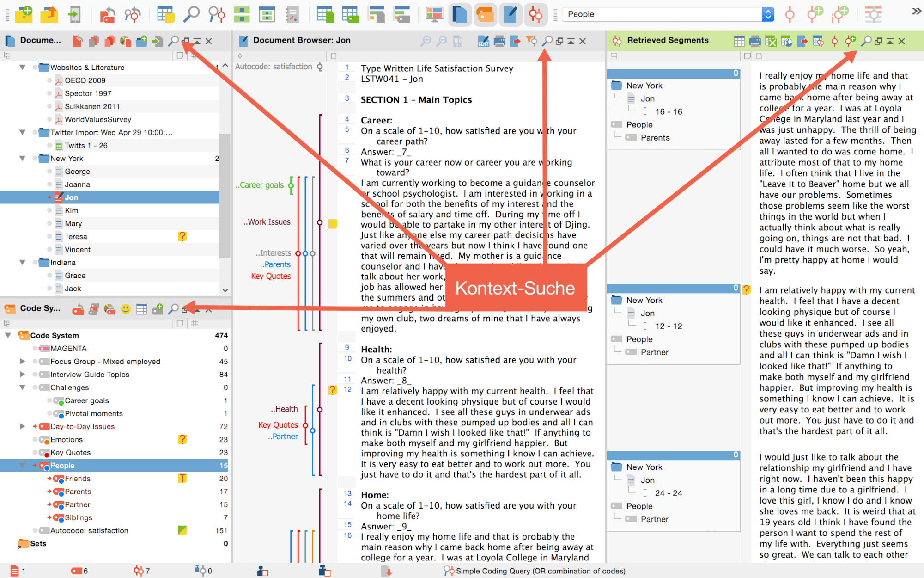Click the New Project folder icon
The height and width of the screenshot is (578, 924).
click(24, 14)
